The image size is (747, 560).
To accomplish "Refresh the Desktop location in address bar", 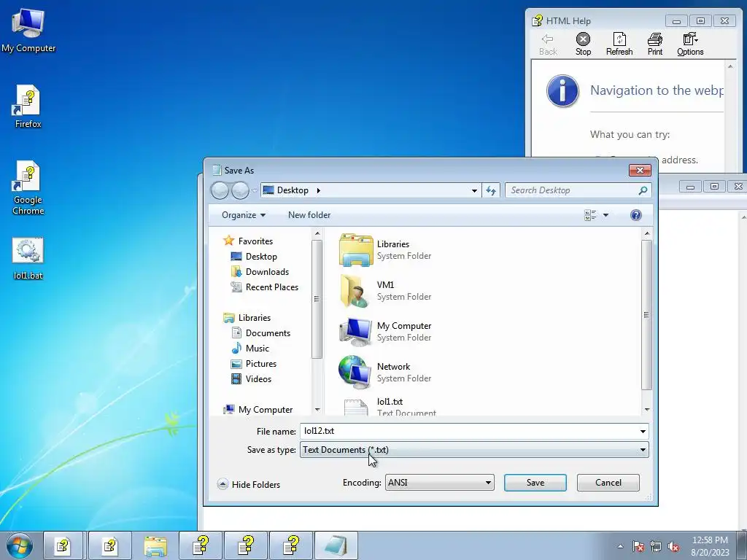I will [x=491, y=190].
